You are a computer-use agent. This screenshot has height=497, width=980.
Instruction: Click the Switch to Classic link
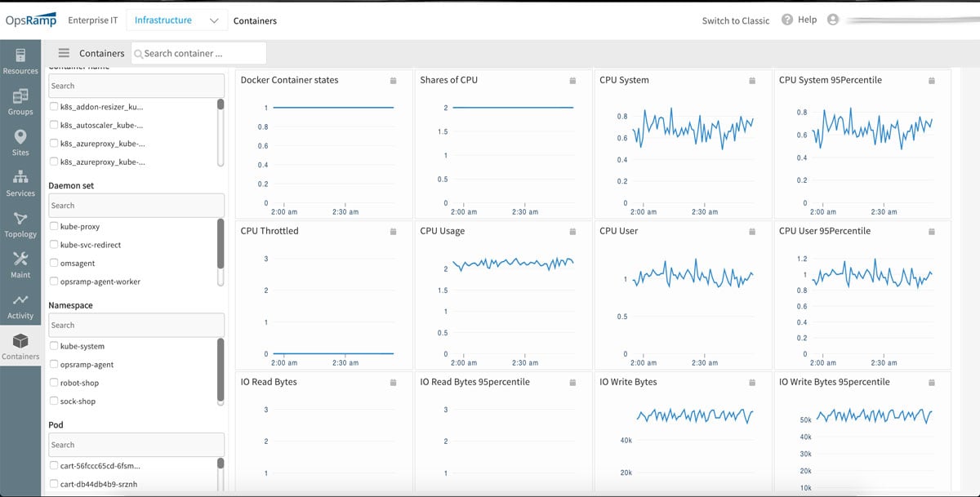click(x=733, y=20)
